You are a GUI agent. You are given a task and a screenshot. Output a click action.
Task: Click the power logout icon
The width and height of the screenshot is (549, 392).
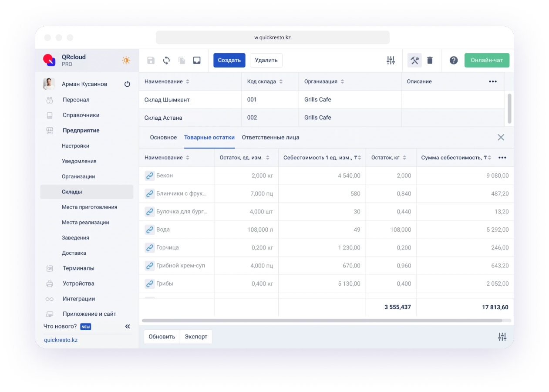(x=127, y=84)
